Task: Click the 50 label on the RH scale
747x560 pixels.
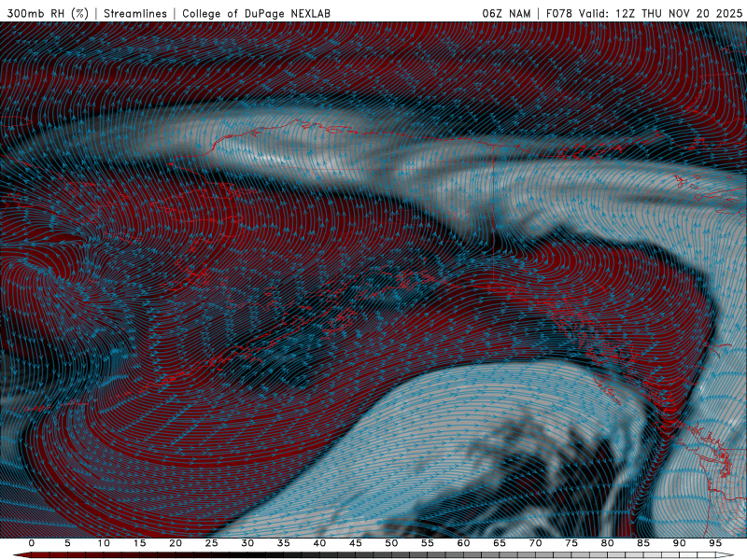Action: (391, 543)
